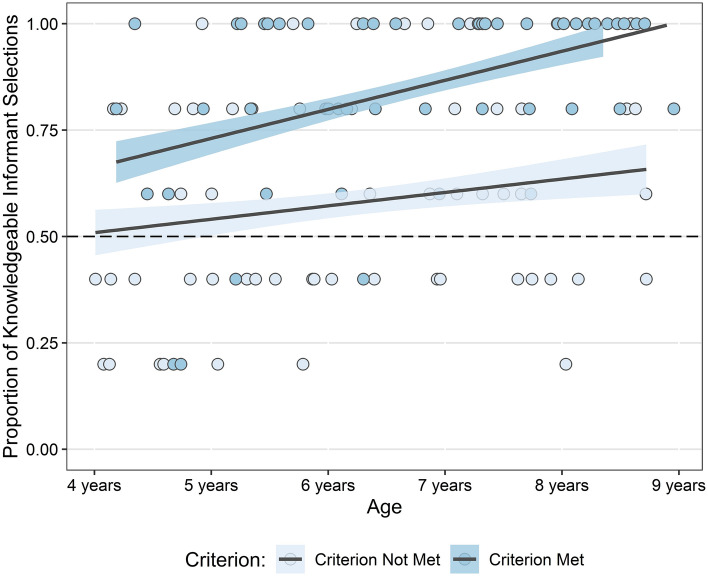This screenshot has height=576, width=708.
Task: Click the 1.00 y-axis tick label
Action: click(x=42, y=23)
